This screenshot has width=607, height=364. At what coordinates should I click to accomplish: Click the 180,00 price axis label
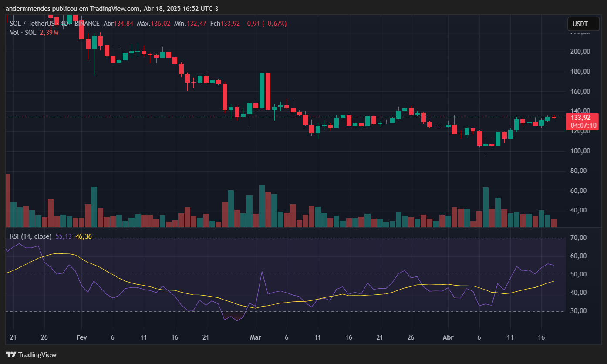(x=580, y=71)
